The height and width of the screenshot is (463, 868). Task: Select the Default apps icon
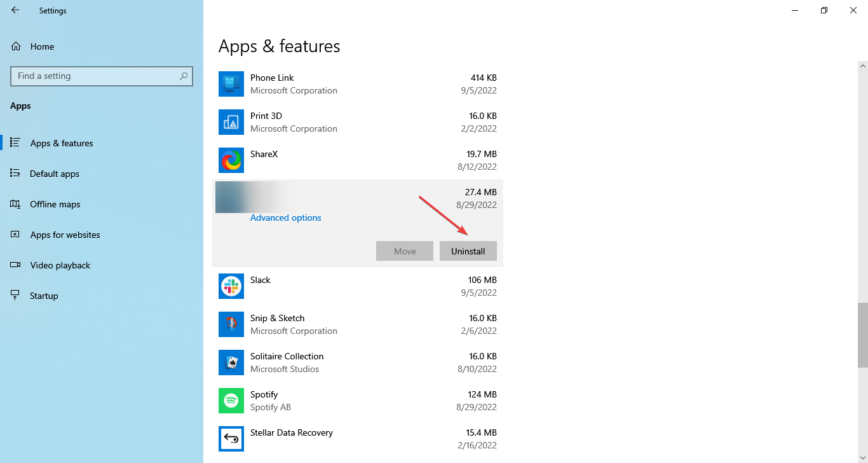(15, 173)
